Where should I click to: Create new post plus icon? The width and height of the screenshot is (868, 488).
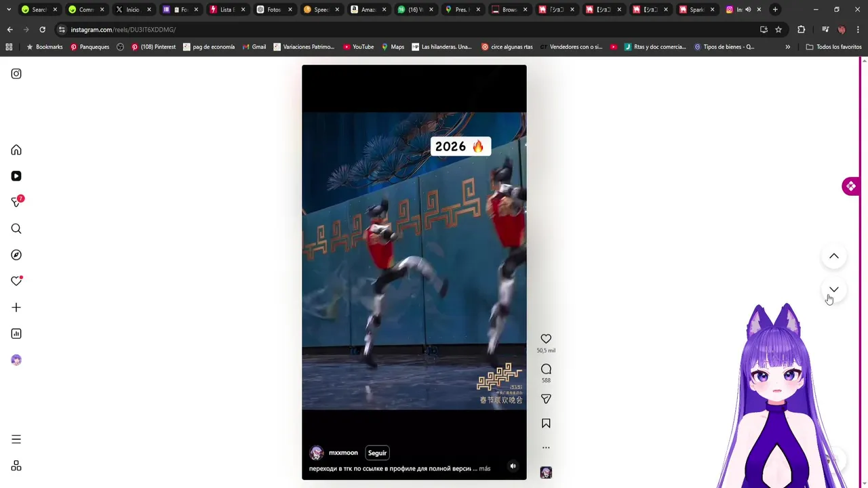pos(16,308)
